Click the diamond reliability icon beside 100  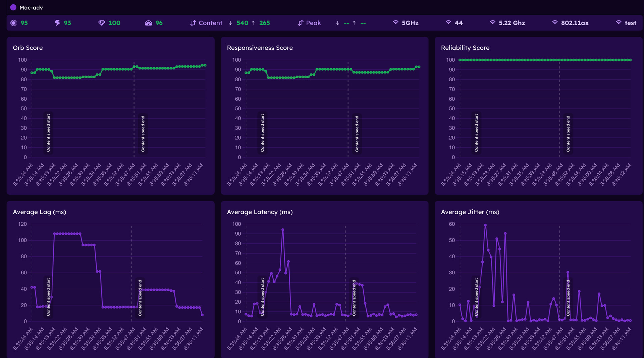pos(102,23)
